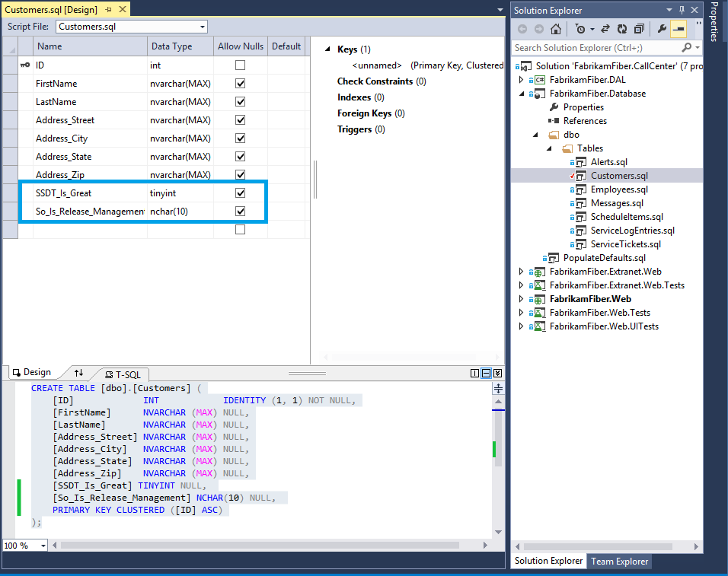728x576 pixels.
Task: Expand the FabrikamFiber.Extranet.Web project
Action: [520, 271]
